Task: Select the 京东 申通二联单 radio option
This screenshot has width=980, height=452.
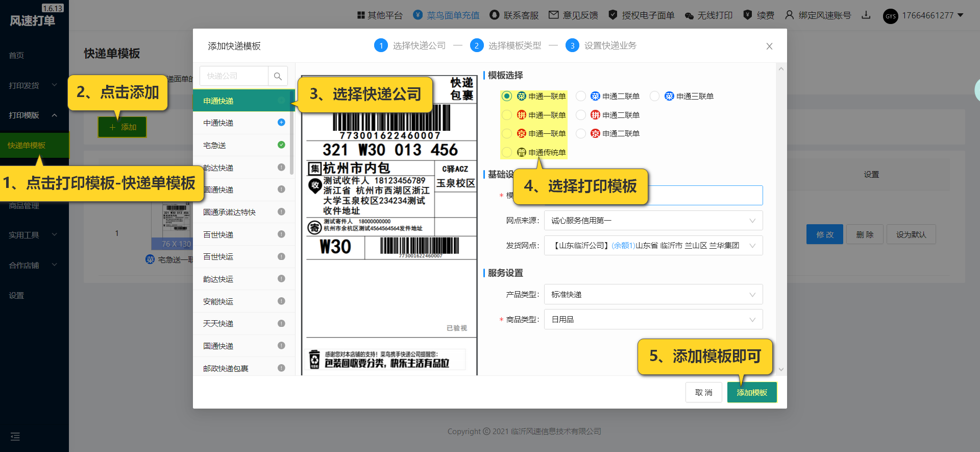Action: [581, 133]
